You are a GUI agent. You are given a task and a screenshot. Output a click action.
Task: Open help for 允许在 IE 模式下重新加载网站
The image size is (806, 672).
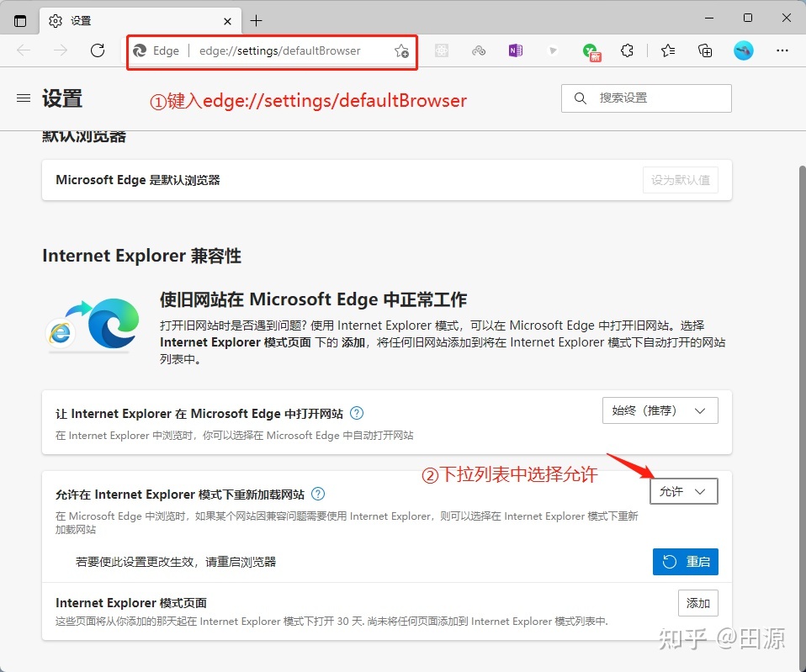click(318, 494)
